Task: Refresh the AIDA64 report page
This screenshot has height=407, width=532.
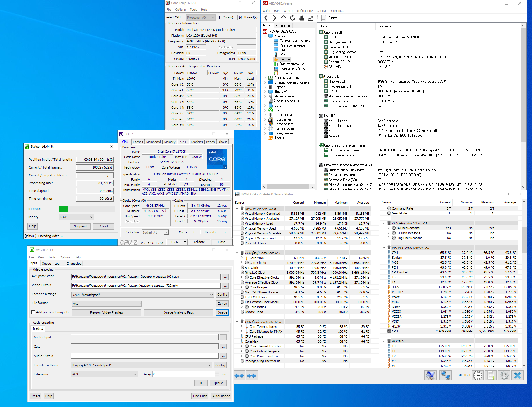Action: click(x=293, y=18)
